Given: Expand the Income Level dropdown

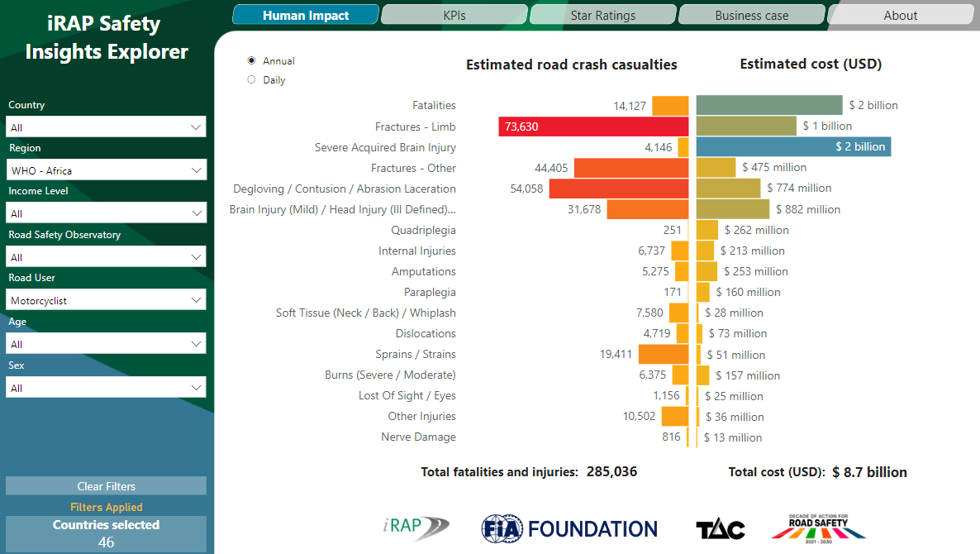Looking at the screenshot, I should (107, 213).
